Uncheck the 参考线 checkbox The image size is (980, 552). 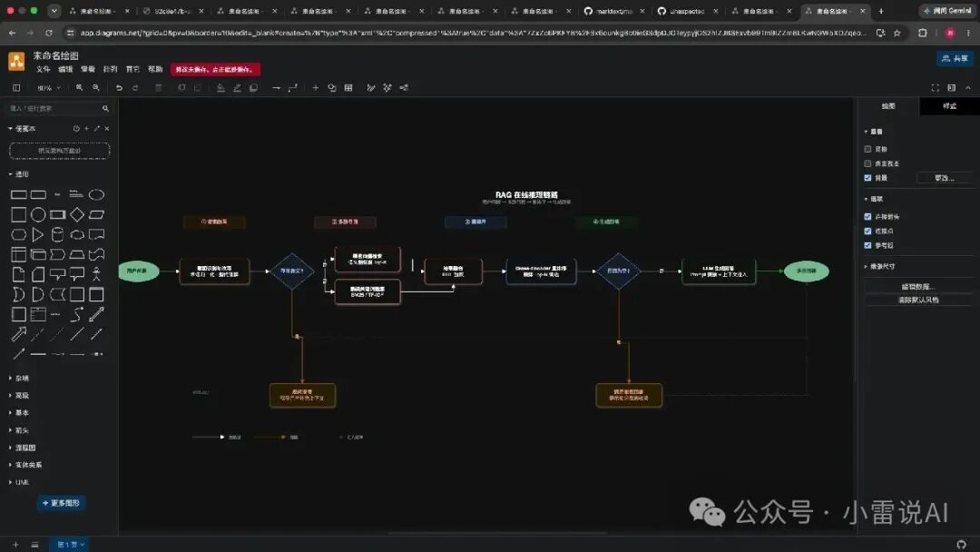pyautogui.click(x=867, y=246)
